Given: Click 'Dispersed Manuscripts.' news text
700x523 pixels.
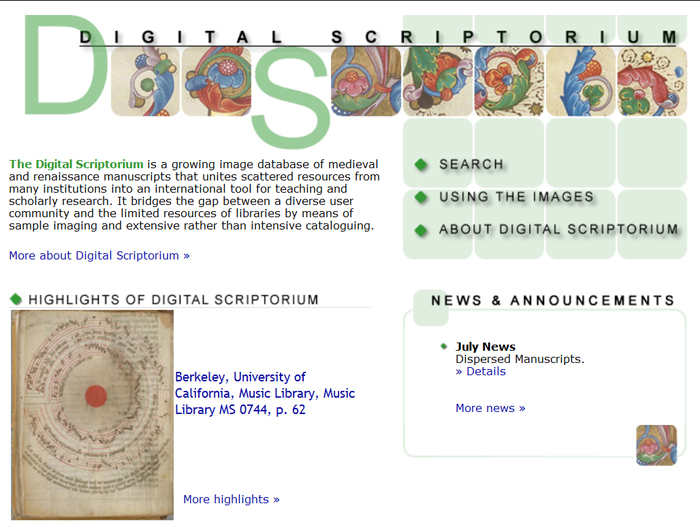Looking at the screenshot, I should (520, 359).
